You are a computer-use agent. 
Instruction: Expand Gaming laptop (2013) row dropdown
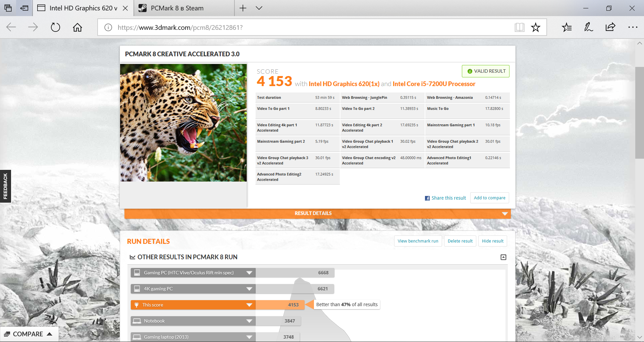tap(249, 337)
